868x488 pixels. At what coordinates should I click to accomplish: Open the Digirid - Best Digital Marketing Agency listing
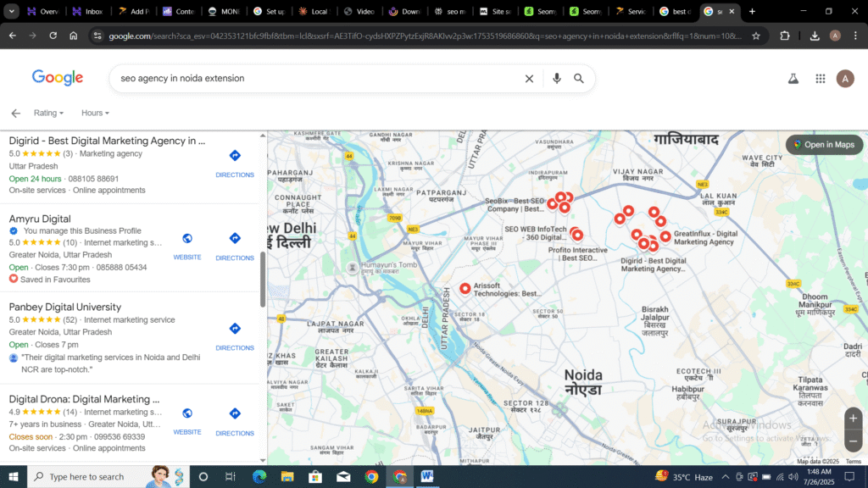click(107, 141)
